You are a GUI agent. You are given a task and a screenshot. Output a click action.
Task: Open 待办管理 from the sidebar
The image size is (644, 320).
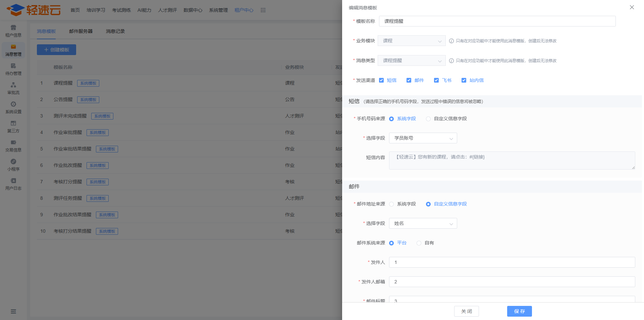pyautogui.click(x=13, y=66)
